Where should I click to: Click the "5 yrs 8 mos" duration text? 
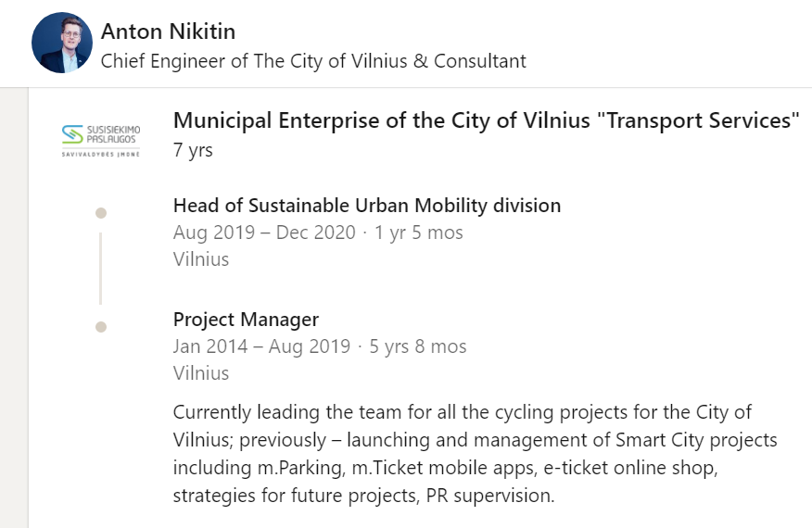418,346
